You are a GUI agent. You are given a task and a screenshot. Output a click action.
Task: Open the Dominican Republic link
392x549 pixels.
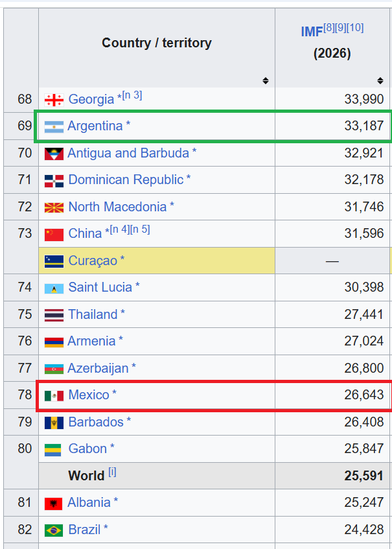(x=126, y=180)
